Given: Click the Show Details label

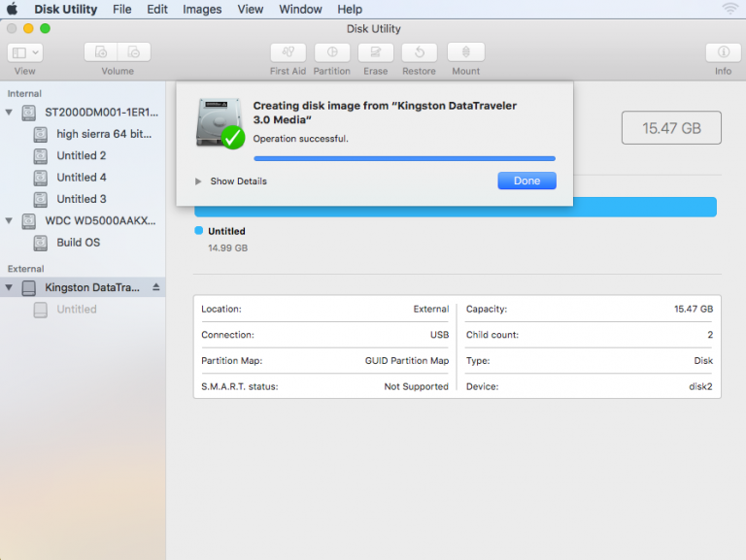Looking at the screenshot, I should pos(238,181).
